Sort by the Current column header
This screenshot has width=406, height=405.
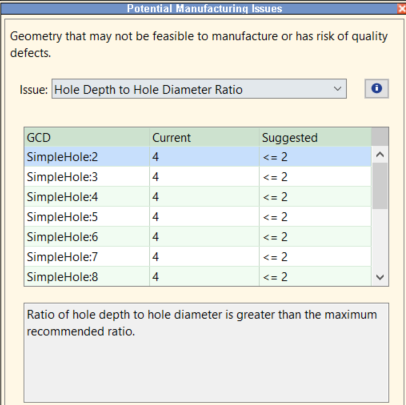tap(204, 137)
